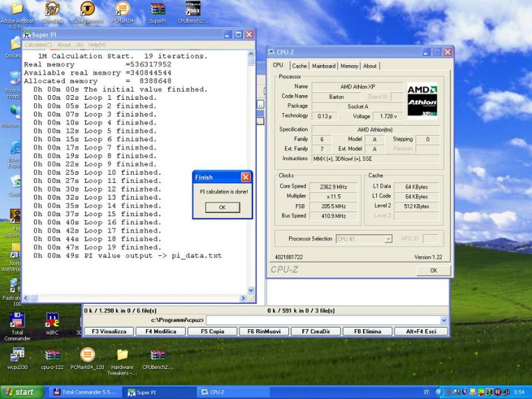
Task: Open the SuperPi WinRAR archive on desktop
Action: click(157, 9)
